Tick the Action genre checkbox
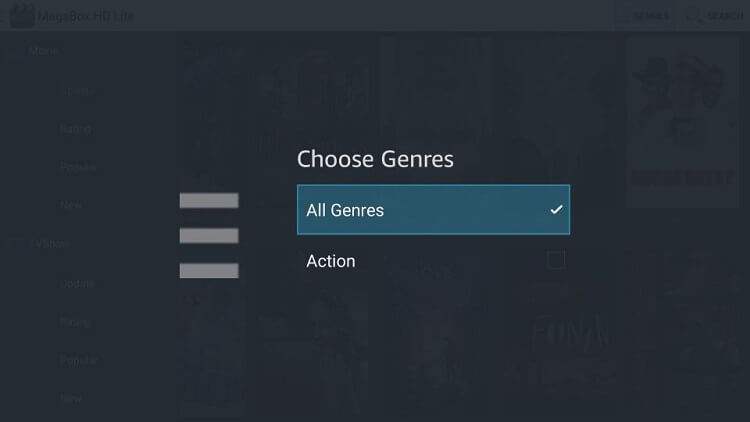Viewport: 750px width, 422px height. click(556, 260)
